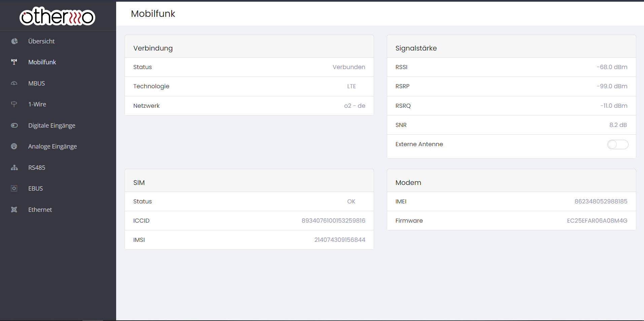Go to the 1-Wire section
Image resolution: width=644 pixels, height=321 pixels.
click(x=58, y=104)
